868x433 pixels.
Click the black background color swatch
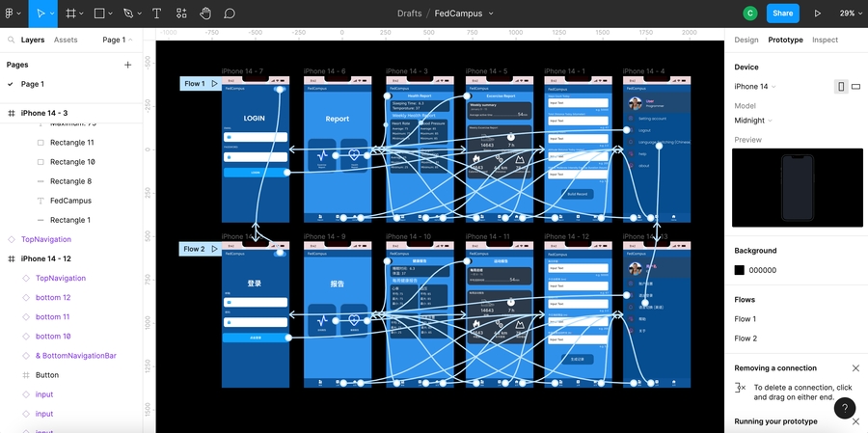[x=740, y=271]
